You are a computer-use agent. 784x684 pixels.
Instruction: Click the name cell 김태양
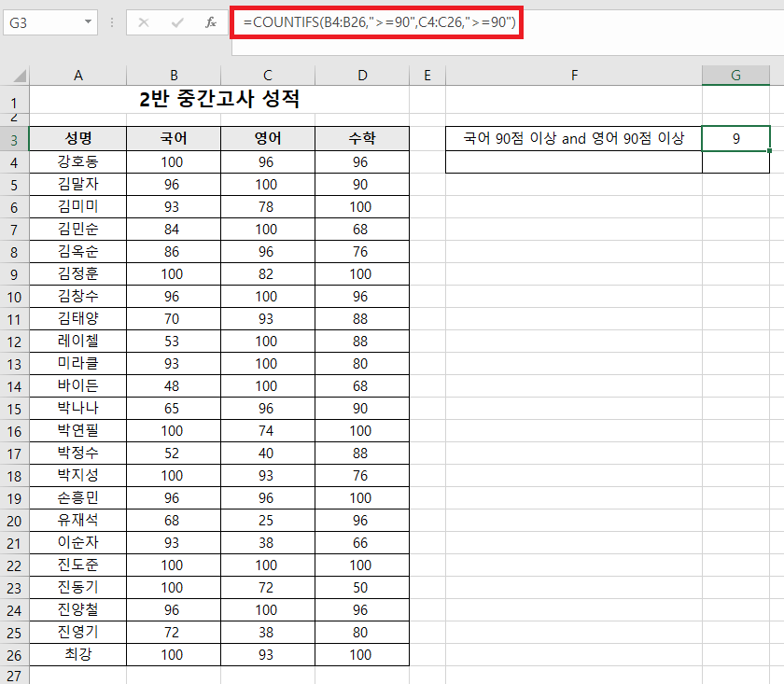click(78, 318)
